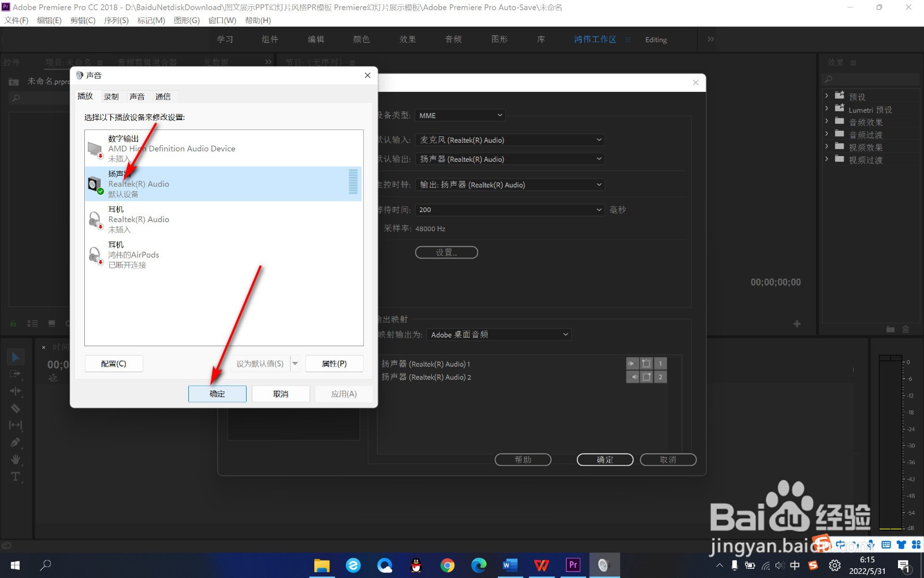Open arrow beside 设为默认值(S) button
The height and width of the screenshot is (578, 924).
coord(295,364)
